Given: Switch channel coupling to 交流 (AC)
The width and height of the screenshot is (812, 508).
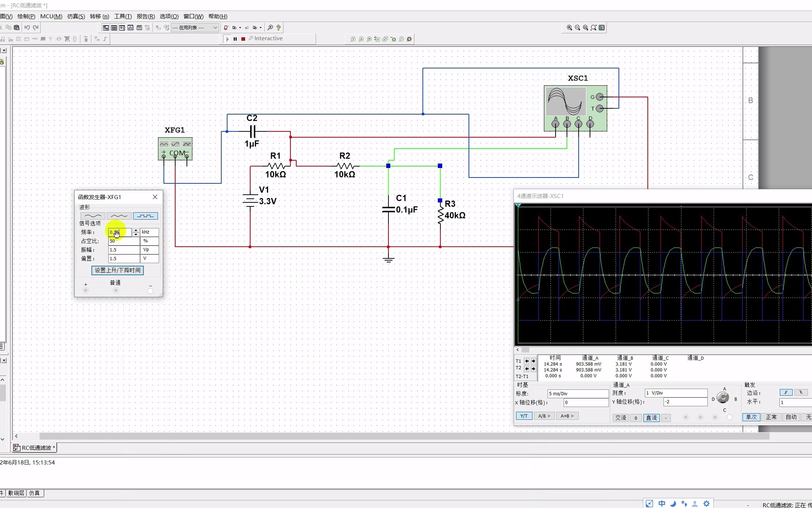Looking at the screenshot, I should pyautogui.click(x=621, y=418).
